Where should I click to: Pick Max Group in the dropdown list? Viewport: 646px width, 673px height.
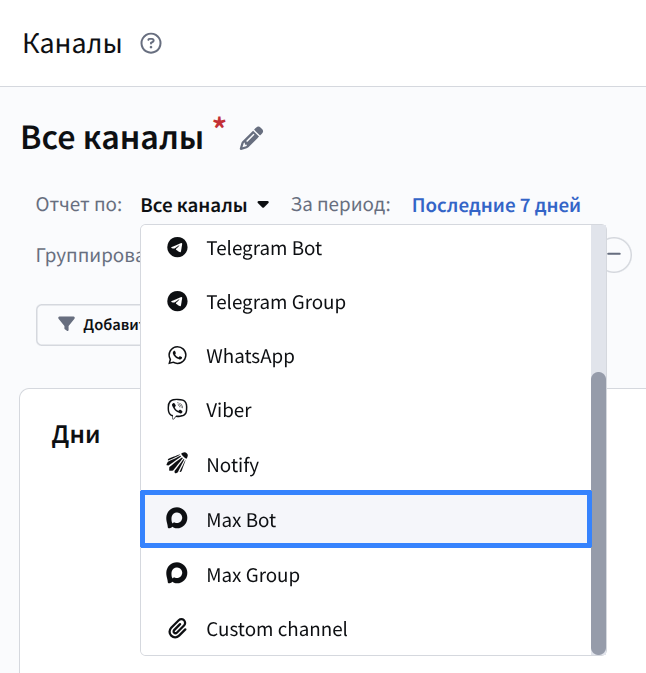(x=252, y=575)
